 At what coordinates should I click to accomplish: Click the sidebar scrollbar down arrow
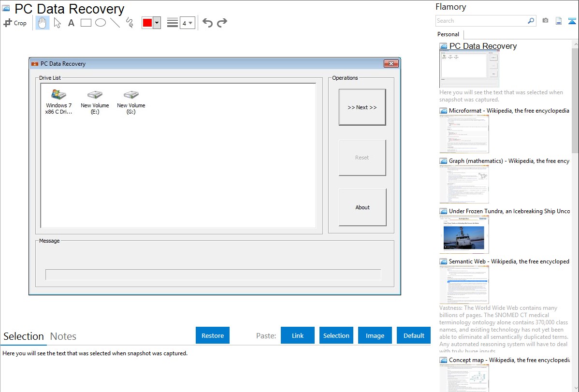coord(575,388)
